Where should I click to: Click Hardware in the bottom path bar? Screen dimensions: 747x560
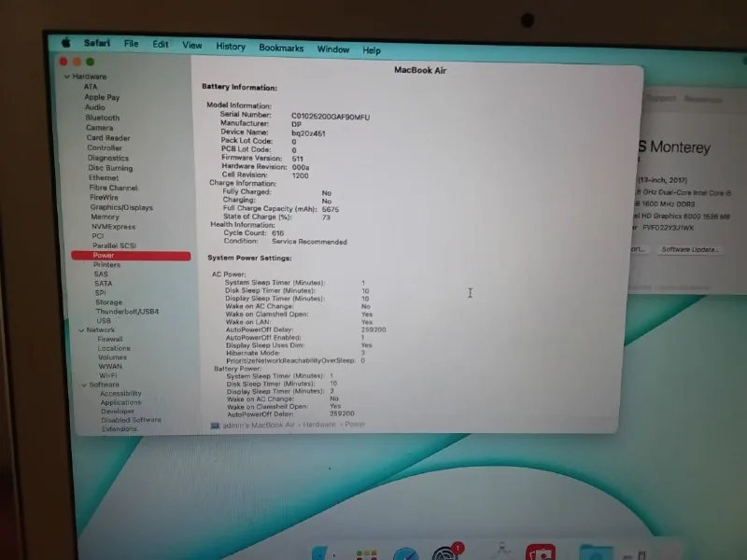[x=319, y=425]
